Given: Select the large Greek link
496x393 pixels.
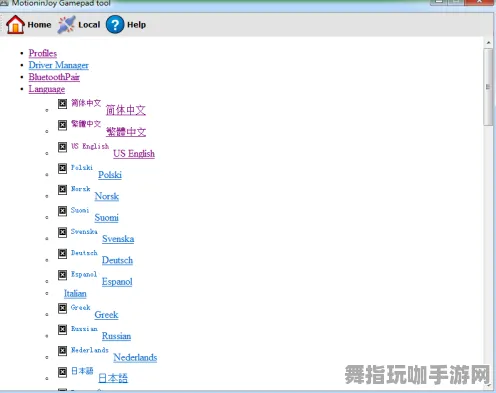Looking at the screenshot, I should click(x=106, y=315).
